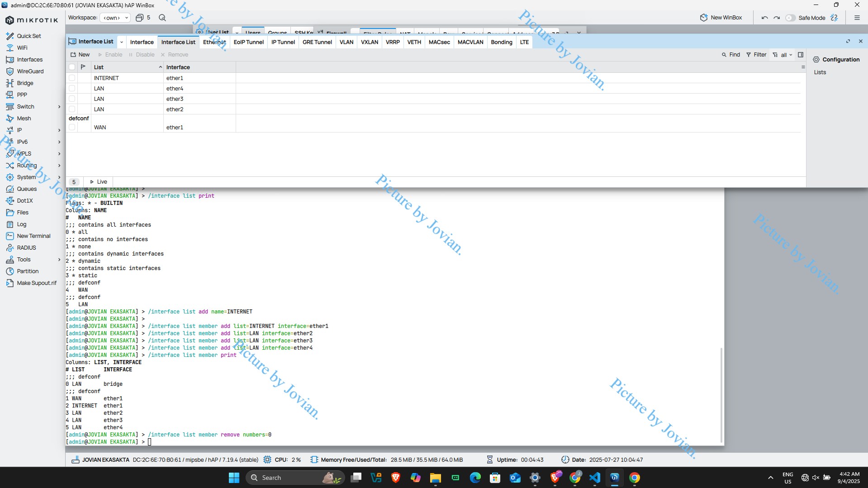Expand Switch submenu in sidebar
Image resolution: width=868 pixels, height=488 pixels.
(59, 107)
